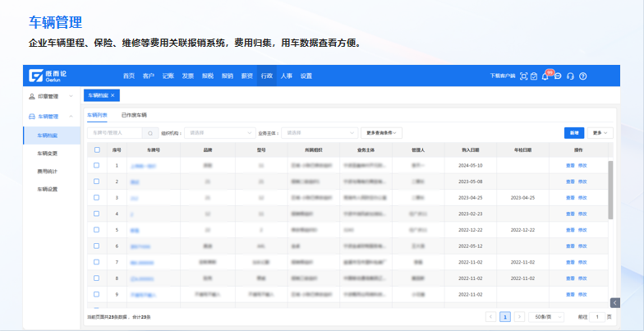Open notifications bell with 99 badge

click(x=545, y=76)
